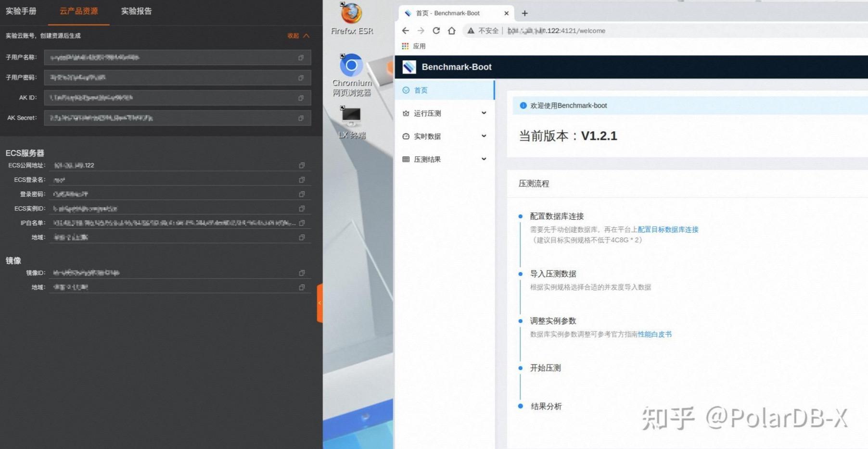Switch to the 实验报告 tab

pyautogui.click(x=137, y=11)
